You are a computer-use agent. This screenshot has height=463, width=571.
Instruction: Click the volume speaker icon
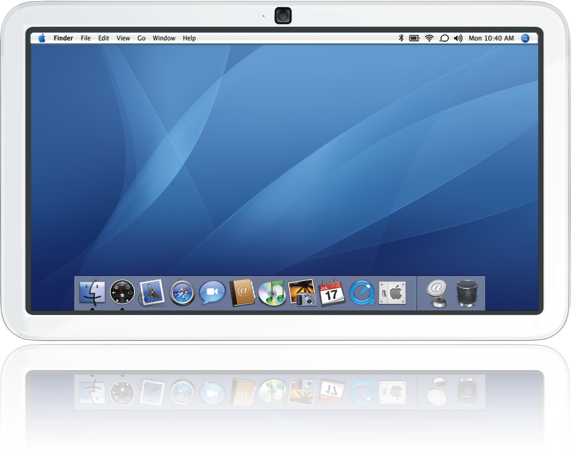pos(458,38)
